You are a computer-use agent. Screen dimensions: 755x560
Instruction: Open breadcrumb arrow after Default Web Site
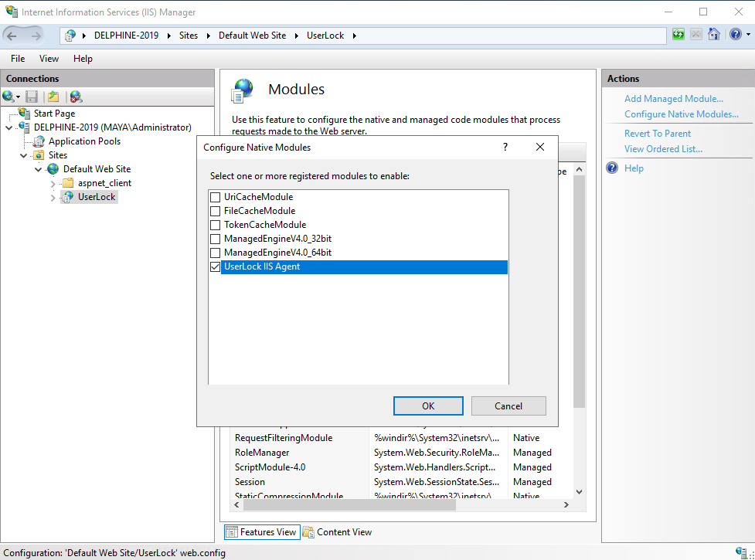(x=296, y=36)
